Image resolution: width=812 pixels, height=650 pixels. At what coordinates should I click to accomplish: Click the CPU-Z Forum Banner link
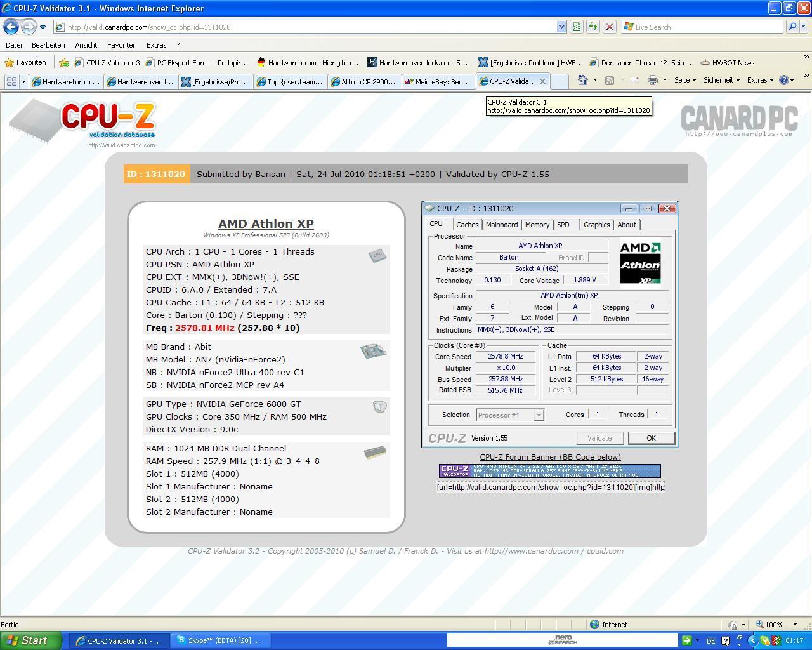(550, 457)
